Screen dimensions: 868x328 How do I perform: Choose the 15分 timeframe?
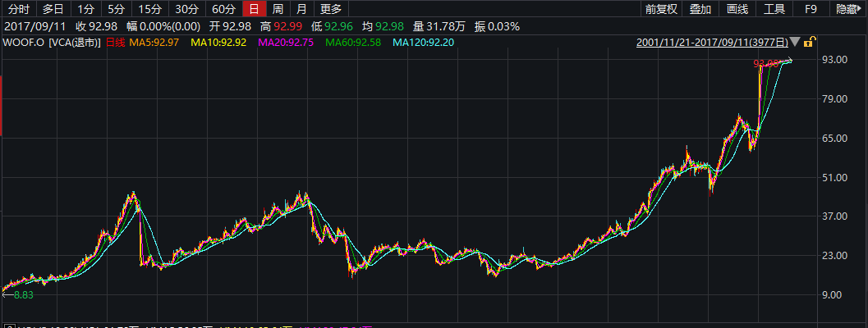click(150, 10)
